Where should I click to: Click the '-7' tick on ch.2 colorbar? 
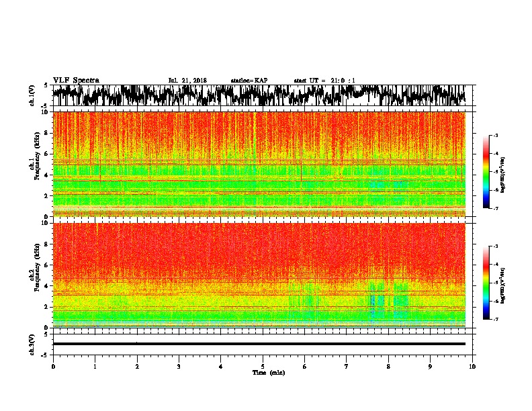click(x=496, y=319)
